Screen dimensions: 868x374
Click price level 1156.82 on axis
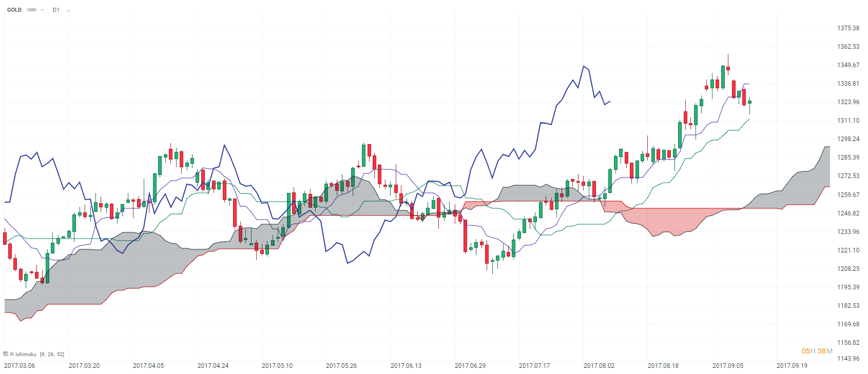click(x=848, y=343)
